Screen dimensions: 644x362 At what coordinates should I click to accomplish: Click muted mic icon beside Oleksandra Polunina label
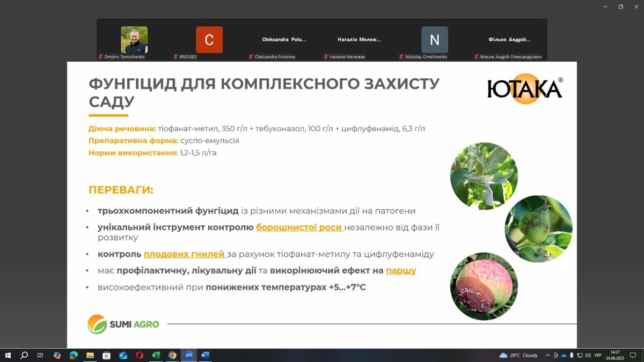251,57
